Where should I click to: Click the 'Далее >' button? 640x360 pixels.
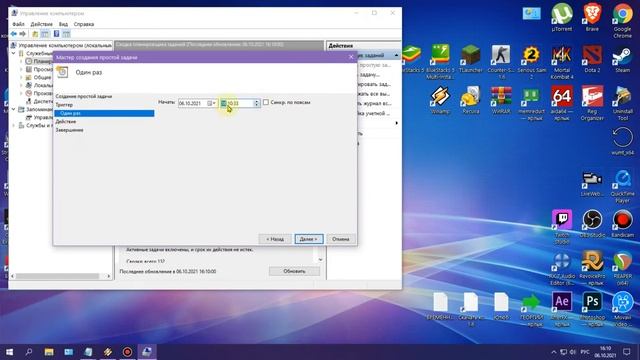coord(309,239)
